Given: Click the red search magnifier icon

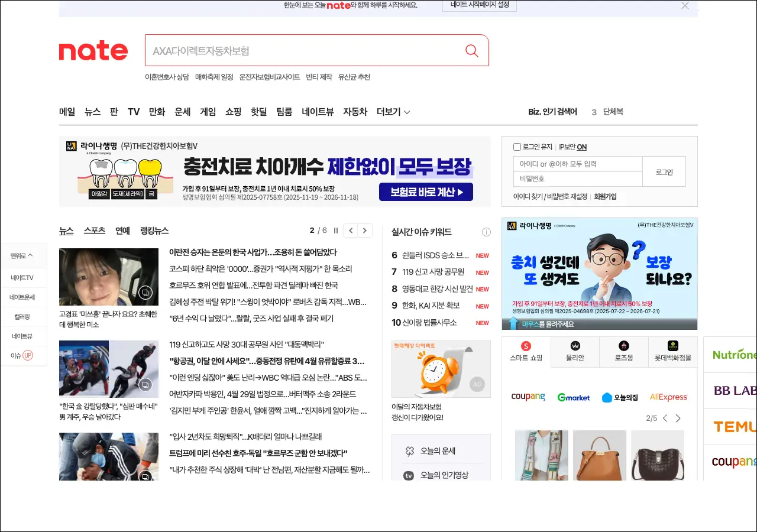Looking at the screenshot, I should [471, 51].
